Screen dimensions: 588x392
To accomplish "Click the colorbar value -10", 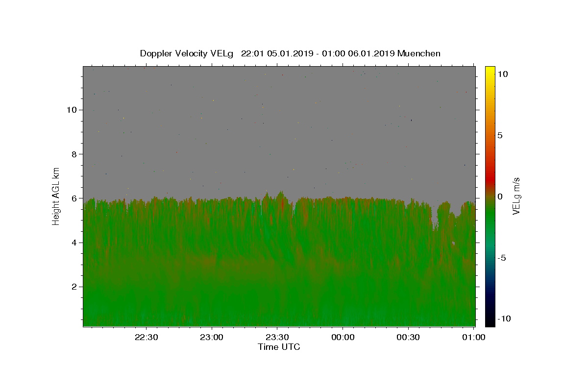I will pyautogui.click(x=503, y=319).
